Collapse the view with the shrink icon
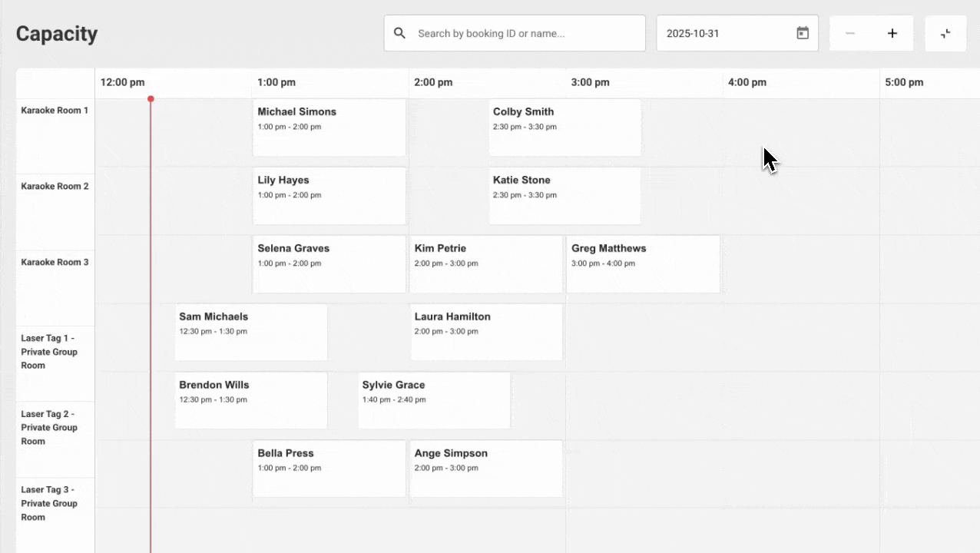980x553 pixels. point(945,34)
